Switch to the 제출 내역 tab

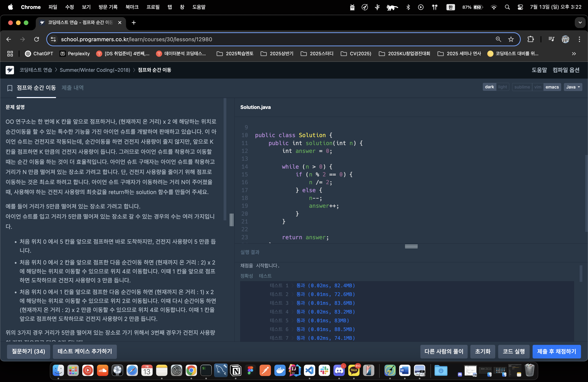click(73, 88)
